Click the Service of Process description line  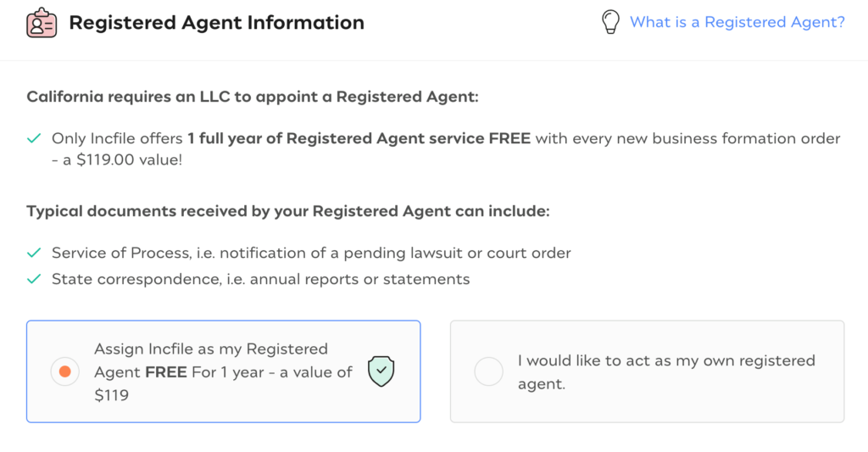[x=311, y=254]
